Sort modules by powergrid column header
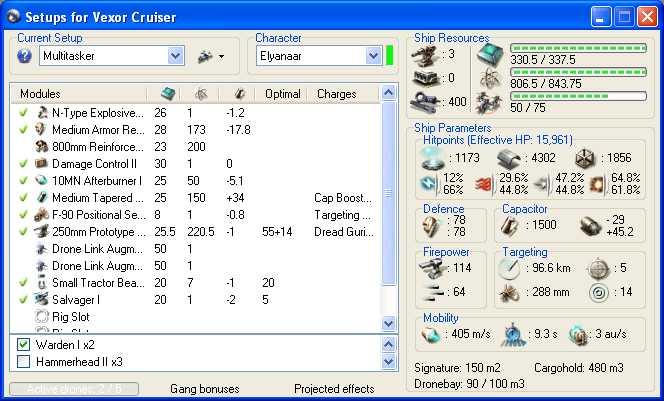 click(x=200, y=94)
